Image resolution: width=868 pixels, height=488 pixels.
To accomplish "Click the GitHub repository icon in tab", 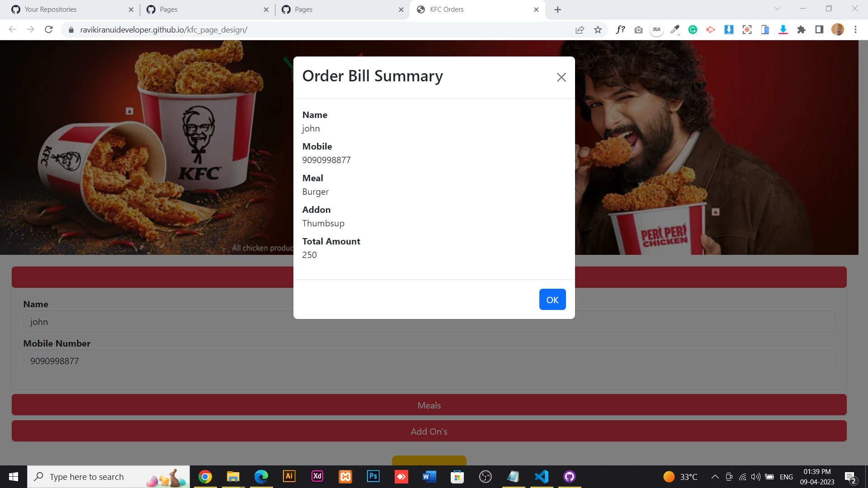I will (x=15, y=9).
